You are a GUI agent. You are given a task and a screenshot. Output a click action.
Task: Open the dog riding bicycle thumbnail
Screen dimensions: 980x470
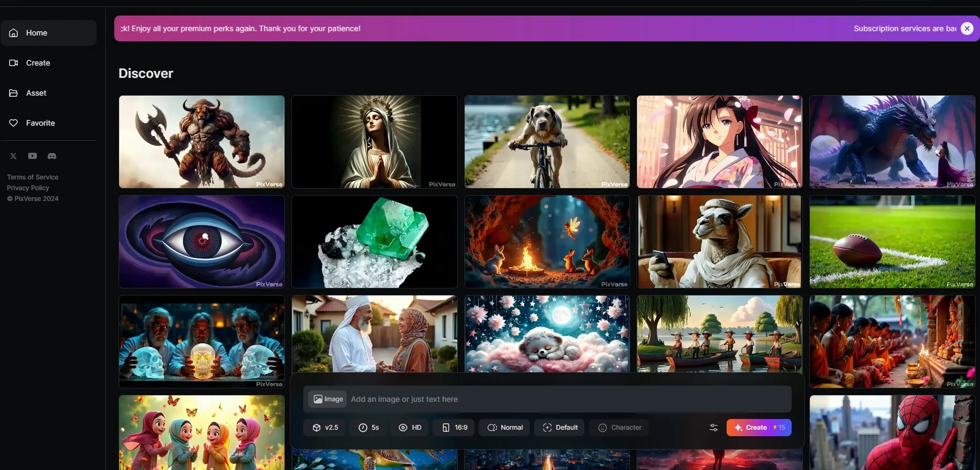[547, 142]
